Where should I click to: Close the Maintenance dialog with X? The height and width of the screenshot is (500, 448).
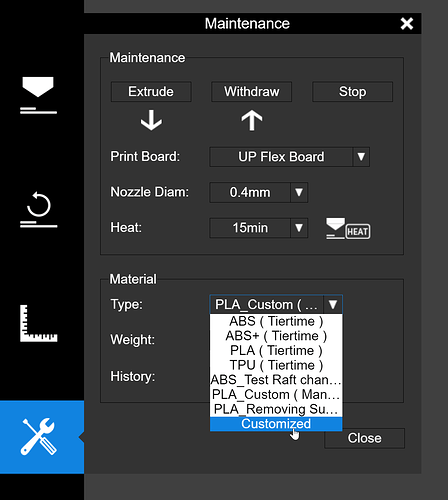pos(407,24)
